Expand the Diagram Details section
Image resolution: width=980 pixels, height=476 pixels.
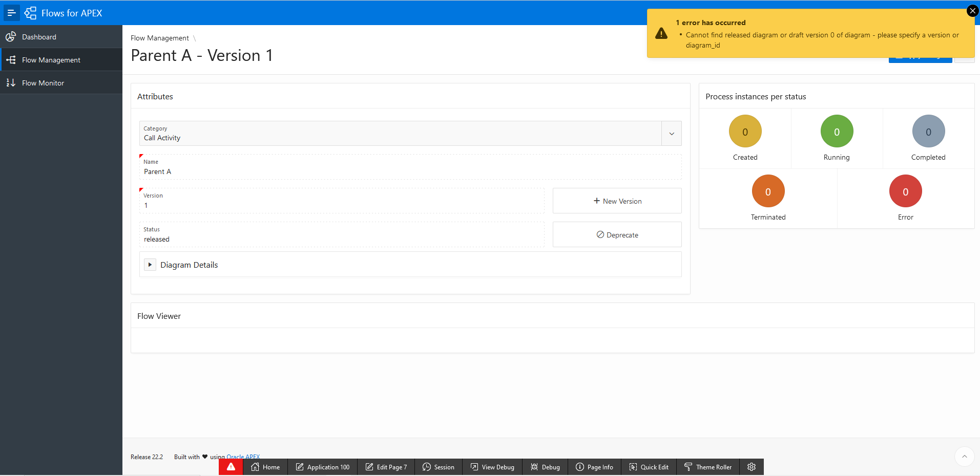150,265
